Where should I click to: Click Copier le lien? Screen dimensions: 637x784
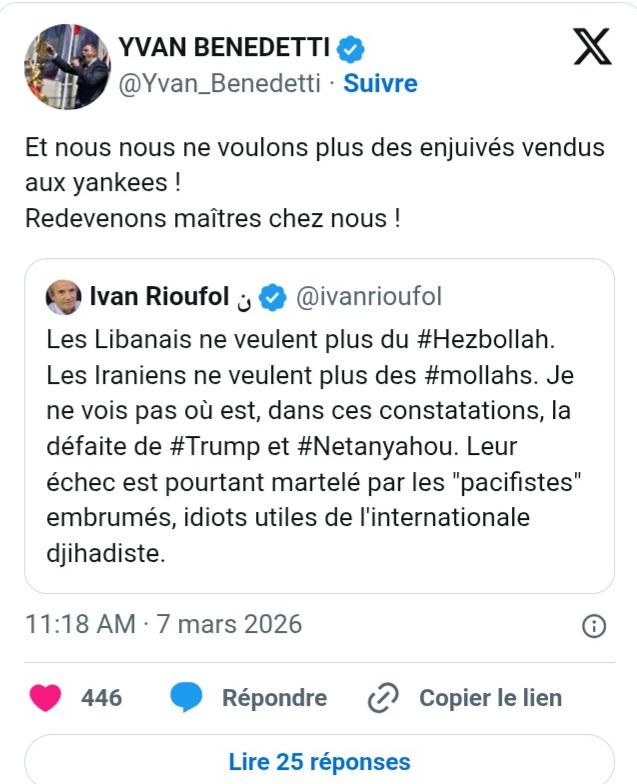point(490,697)
